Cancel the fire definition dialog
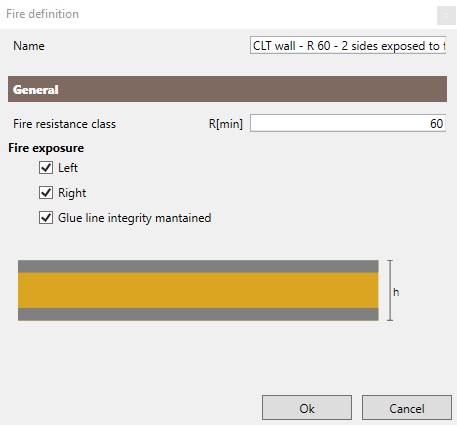Screen dimensions: 457x425 pyautogui.click(x=407, y=408)
